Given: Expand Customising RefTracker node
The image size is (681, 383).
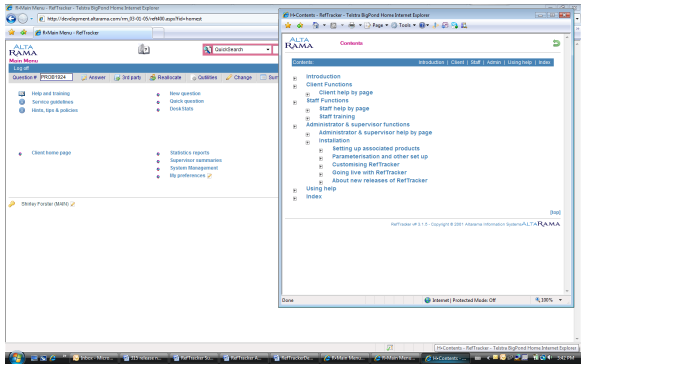Looking at the screenshot, I should click(321, 166).
